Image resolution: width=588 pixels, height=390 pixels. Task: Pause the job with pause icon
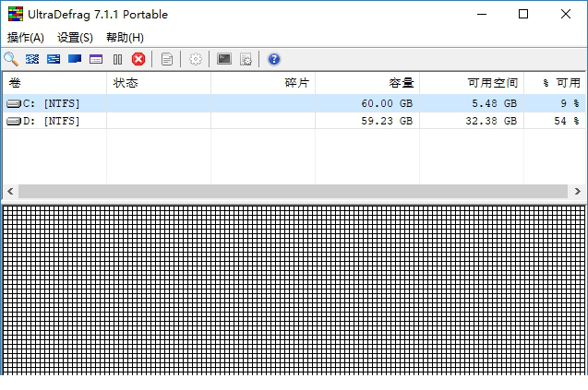tap(117, 59)
